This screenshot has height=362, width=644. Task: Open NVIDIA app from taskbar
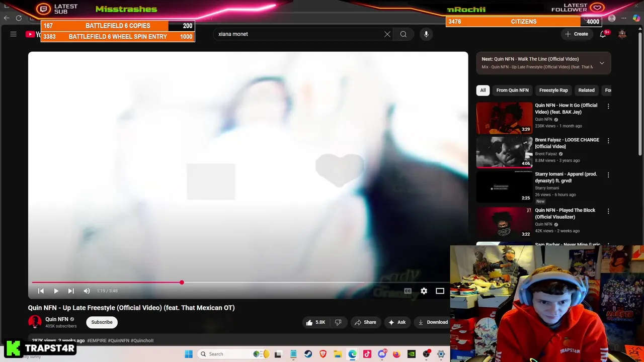412,354
